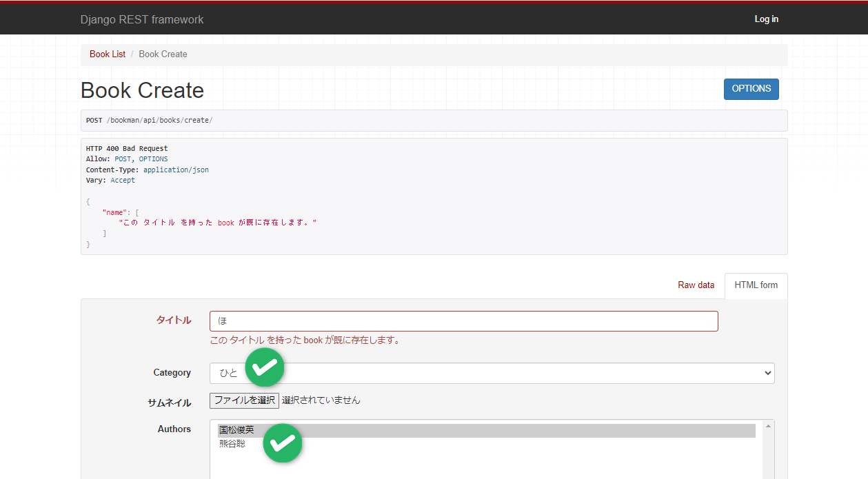Screen dimensions: 868x479
Task: Go to Book List breadcrumb
Action: 108,54
